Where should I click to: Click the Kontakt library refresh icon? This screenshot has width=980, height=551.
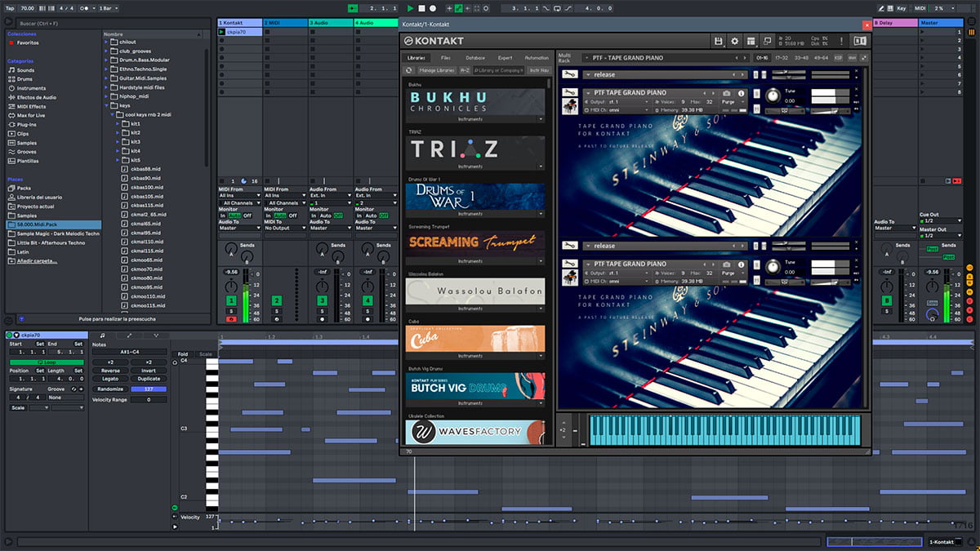coord(409,70)
